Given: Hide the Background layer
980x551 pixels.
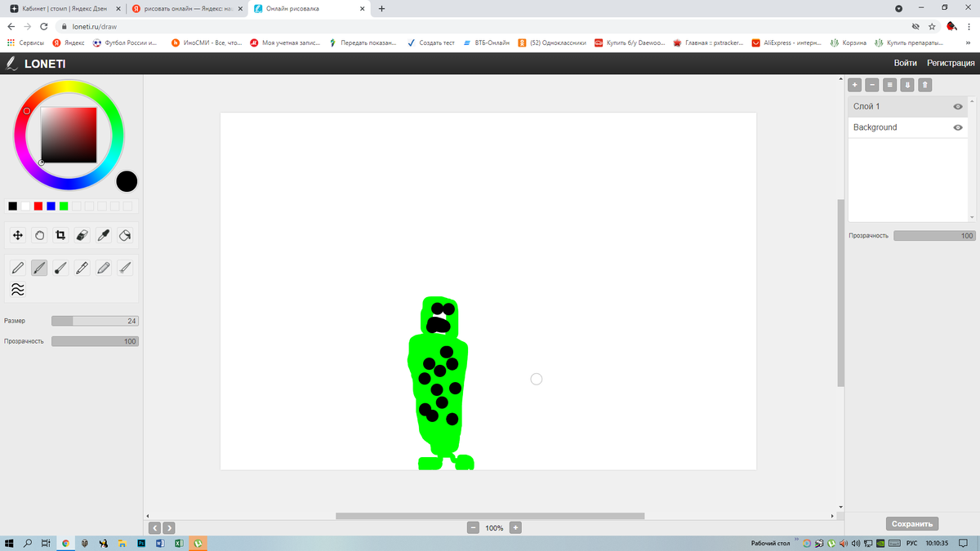Looking at the screenshot, I should click(x=958, y=127).
